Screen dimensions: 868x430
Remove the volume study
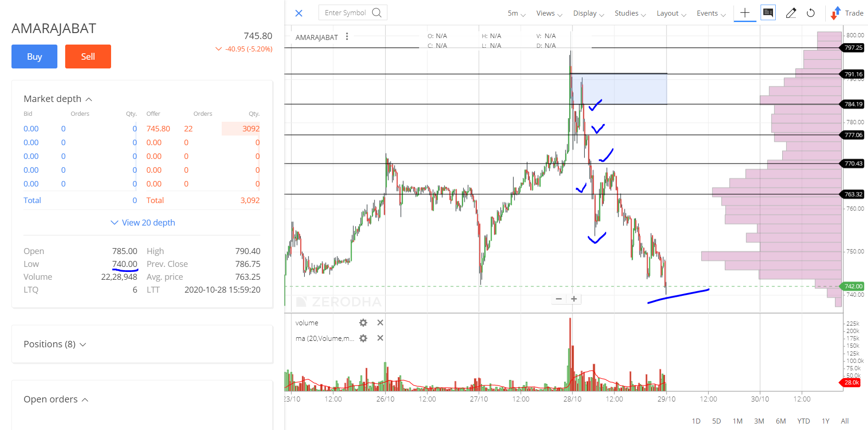[x=380, y=322]
